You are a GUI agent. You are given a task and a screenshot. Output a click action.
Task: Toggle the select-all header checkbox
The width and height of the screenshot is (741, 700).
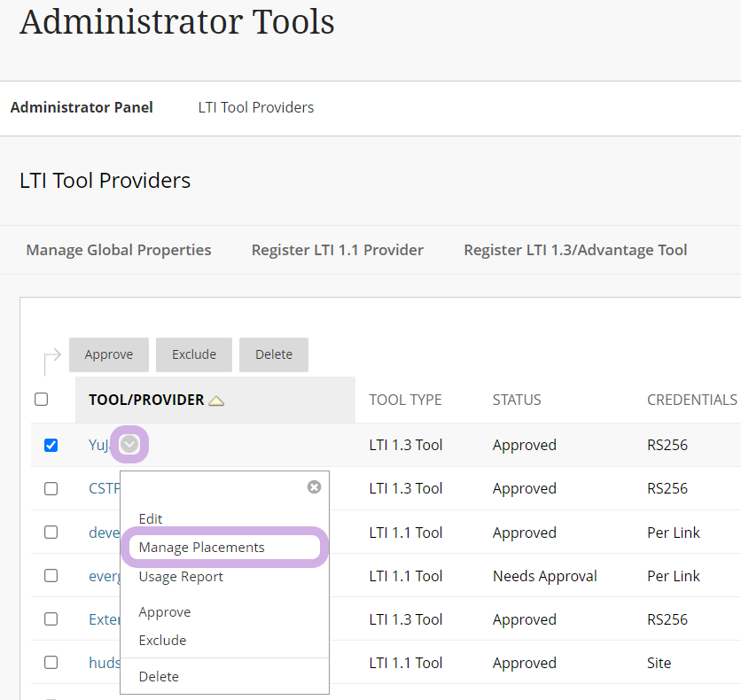pyautogui.click(x=42, y=400)
